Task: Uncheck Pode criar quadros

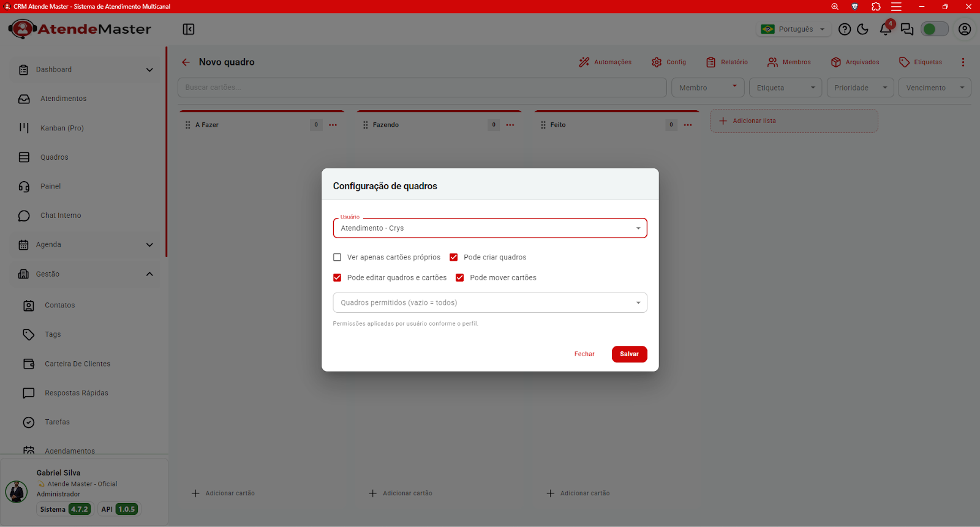Action: point(454,257)
